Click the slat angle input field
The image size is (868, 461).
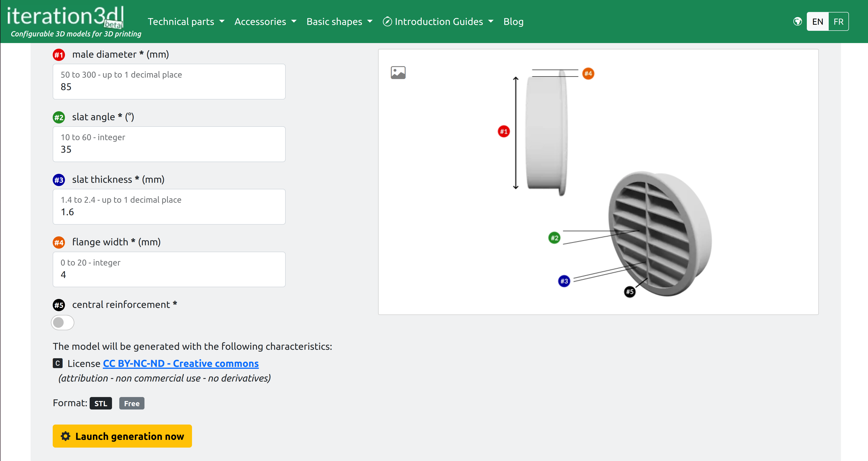click(x=169, y=144)
